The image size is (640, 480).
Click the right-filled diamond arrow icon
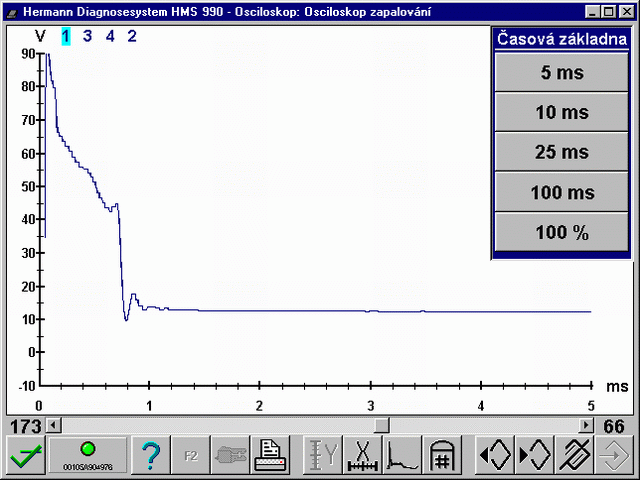[535, 457]
